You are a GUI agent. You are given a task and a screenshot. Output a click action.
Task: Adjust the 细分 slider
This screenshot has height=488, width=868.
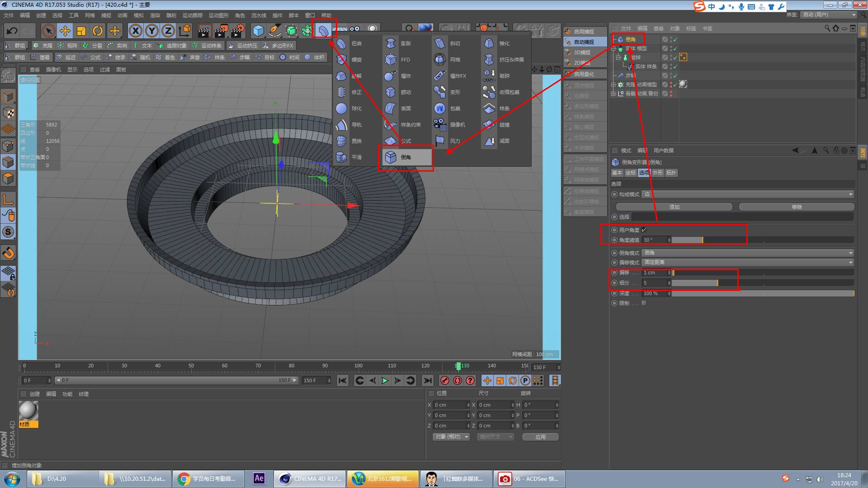(717, 283)
